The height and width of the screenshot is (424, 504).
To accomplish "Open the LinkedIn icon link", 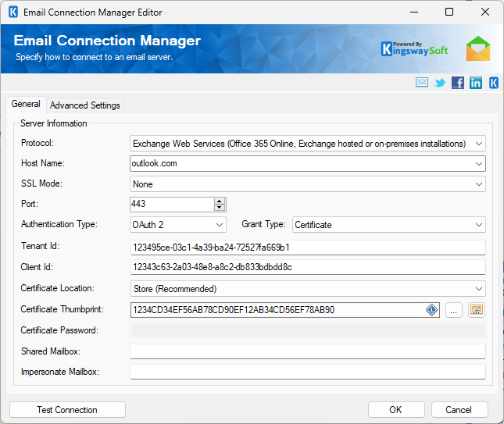I will tap(476, 83).
